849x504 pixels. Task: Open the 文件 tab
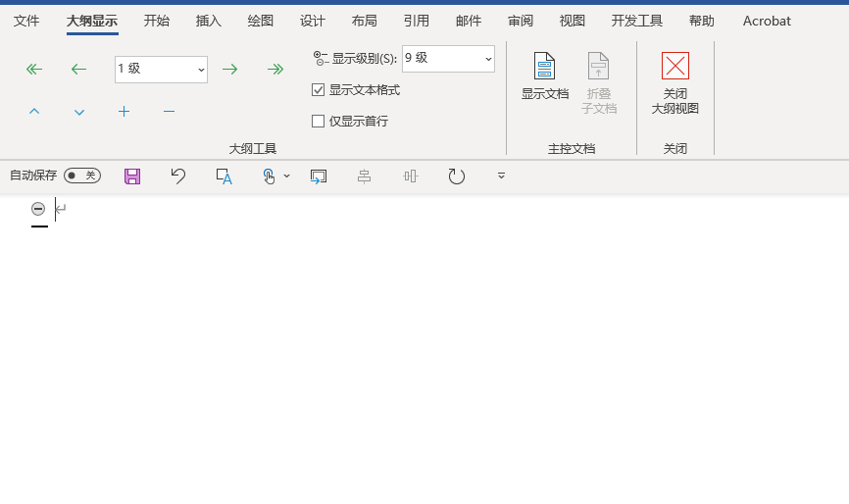coord(26,22)
